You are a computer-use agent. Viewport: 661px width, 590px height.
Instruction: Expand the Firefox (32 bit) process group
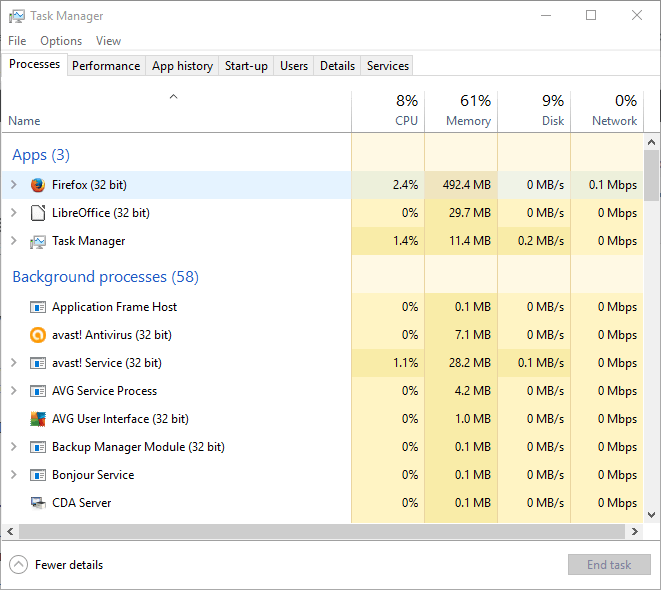13,185
